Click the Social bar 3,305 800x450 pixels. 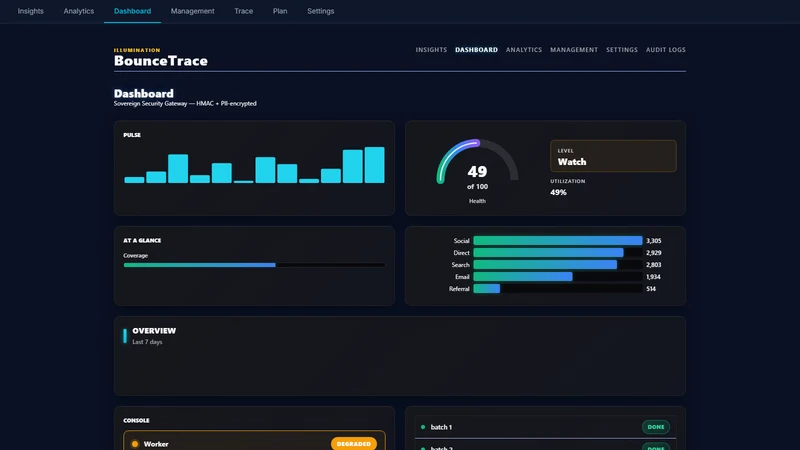coord(558,240)
